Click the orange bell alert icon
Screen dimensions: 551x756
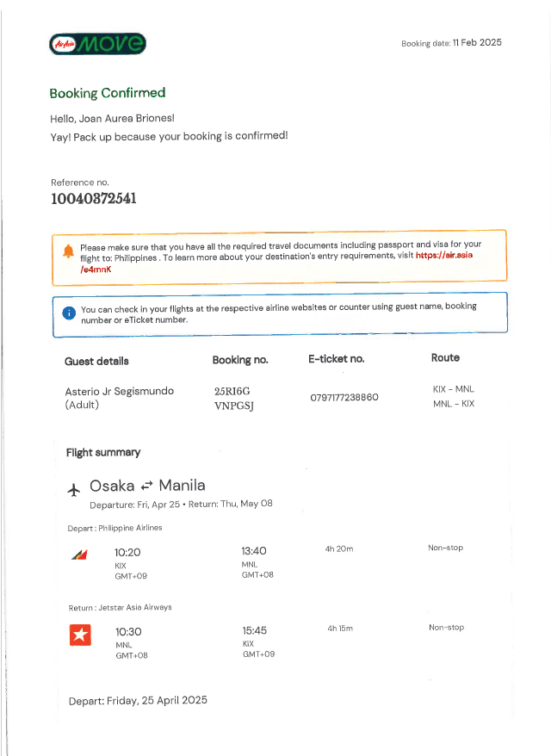pyautogui.click(x=68, y=251)
